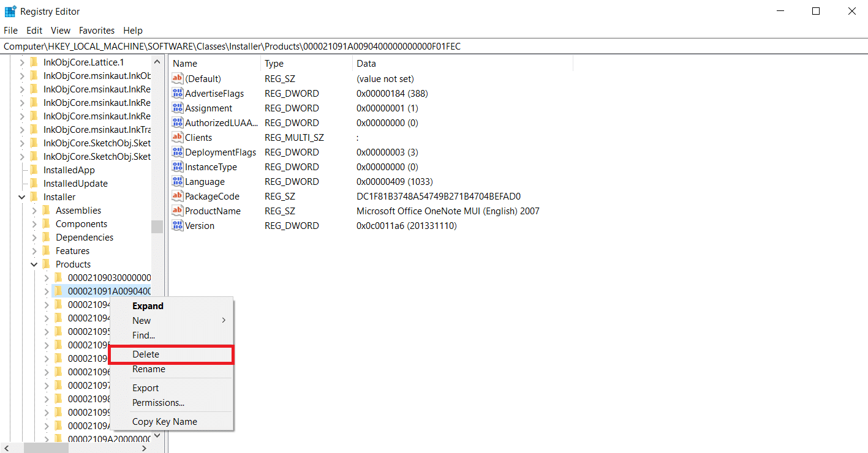Select the InstalledUpdate tree item
Viewport: 868px width, 453px height.
[x=75, y=183]
